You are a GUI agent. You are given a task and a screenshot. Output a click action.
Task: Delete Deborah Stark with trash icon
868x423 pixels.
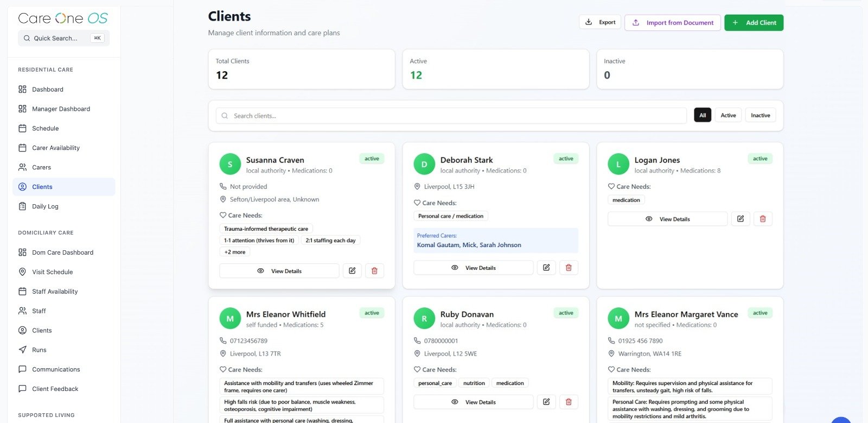click(x=569, y=268)
